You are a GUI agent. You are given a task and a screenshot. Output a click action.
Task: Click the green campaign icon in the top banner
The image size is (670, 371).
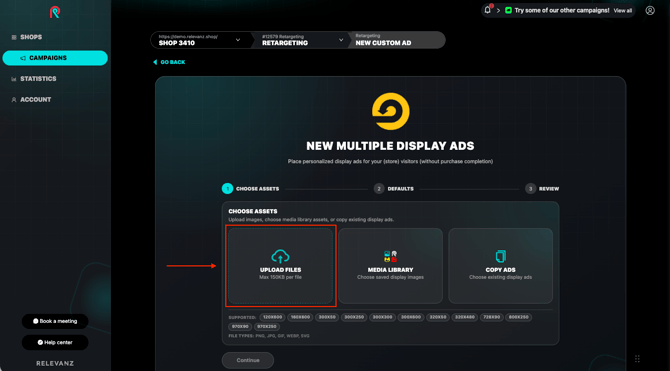pyautogui.click(x=508, y=11)
